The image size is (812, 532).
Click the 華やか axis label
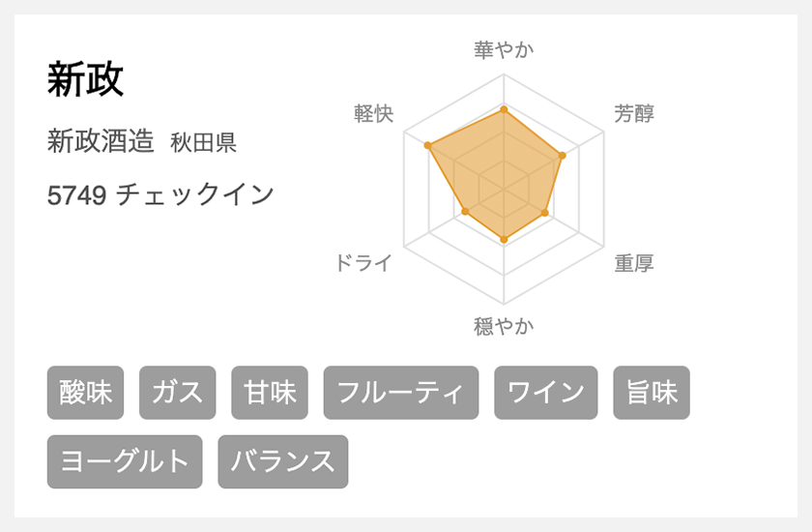(504, 50)
